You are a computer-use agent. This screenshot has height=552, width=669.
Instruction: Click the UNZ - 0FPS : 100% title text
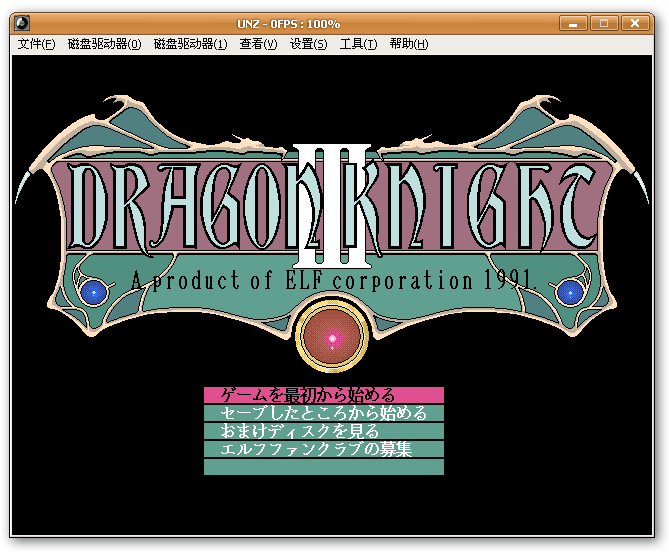[289, 24]
